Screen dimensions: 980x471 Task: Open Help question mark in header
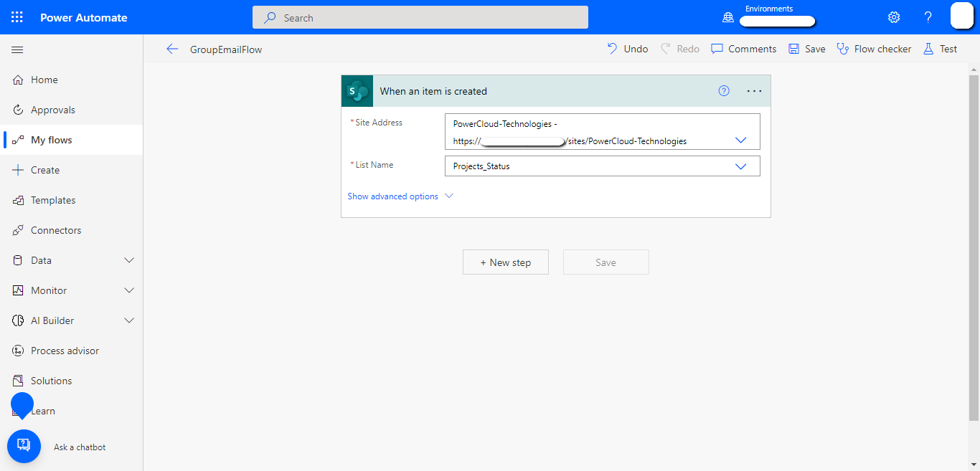click(928, 17)
